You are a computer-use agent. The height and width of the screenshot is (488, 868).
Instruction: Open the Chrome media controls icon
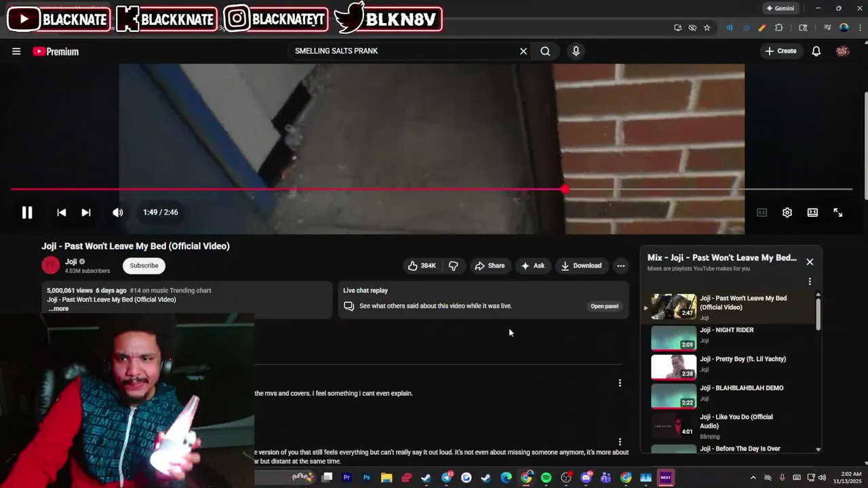pyautogui.click(x=827, y=28)
